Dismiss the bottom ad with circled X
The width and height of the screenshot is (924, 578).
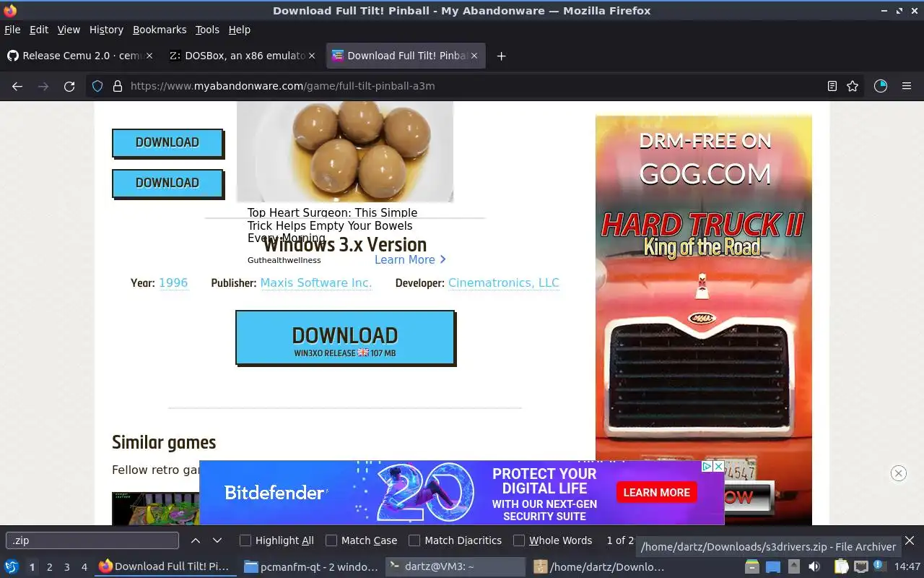point(898,473)
